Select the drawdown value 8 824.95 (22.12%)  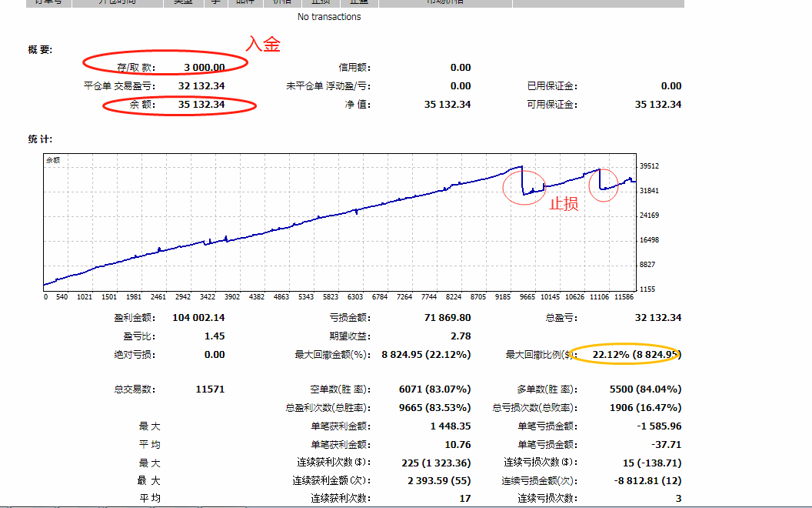(426, 355)
